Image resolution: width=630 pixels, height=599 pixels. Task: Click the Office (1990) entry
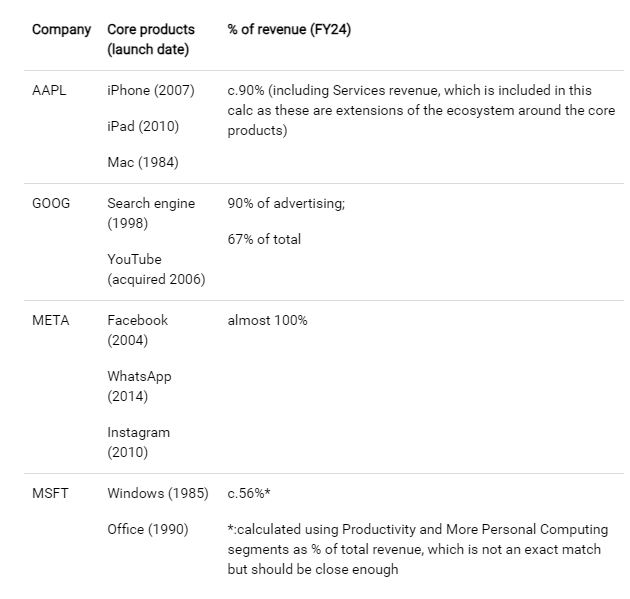click(x=147, y=529)
